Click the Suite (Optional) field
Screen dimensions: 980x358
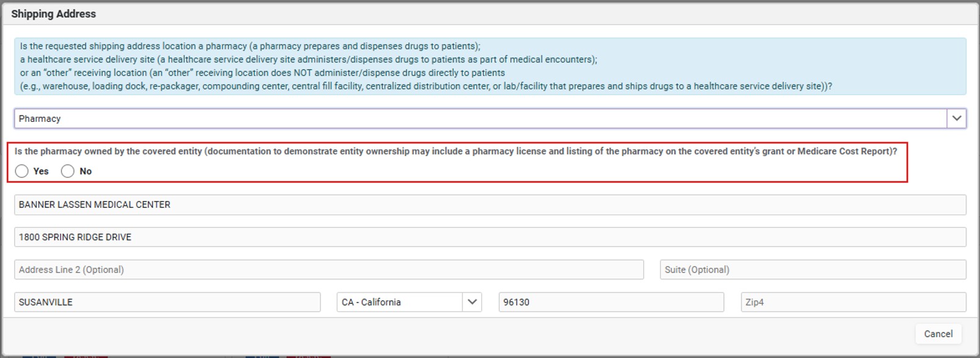pyautogui.click(x=813, y=270)
